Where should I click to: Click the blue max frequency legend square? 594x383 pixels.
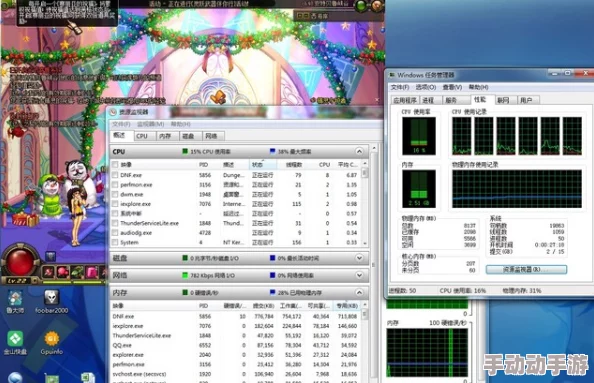272,151
